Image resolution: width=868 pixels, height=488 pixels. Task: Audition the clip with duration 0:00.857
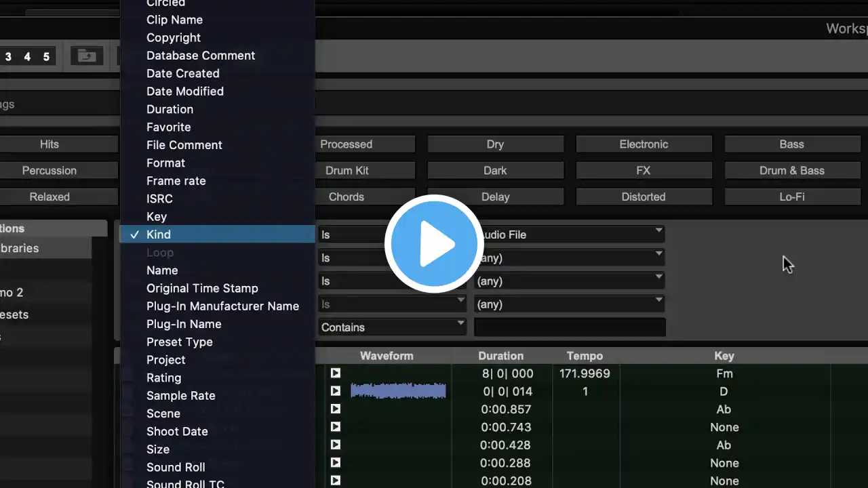pyautogui.click(x=335, y=409)
